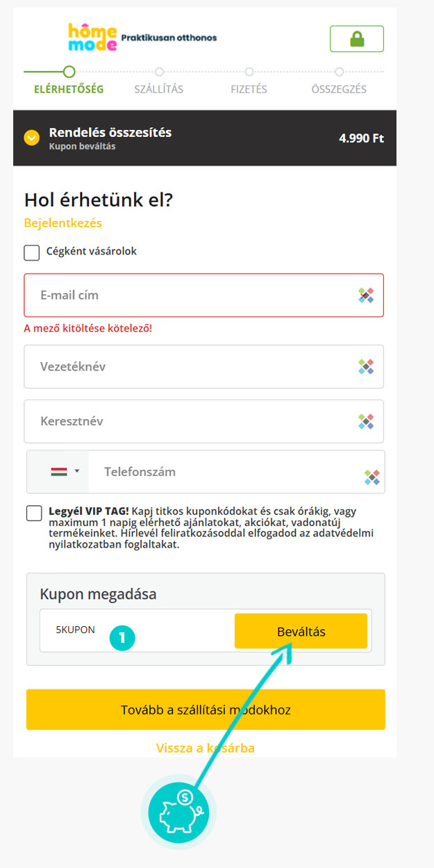The image size is (434, 868).
Task: Click autofill icon in Vezetéknév field
Action: pyautogui.click(x=366, y=366)
